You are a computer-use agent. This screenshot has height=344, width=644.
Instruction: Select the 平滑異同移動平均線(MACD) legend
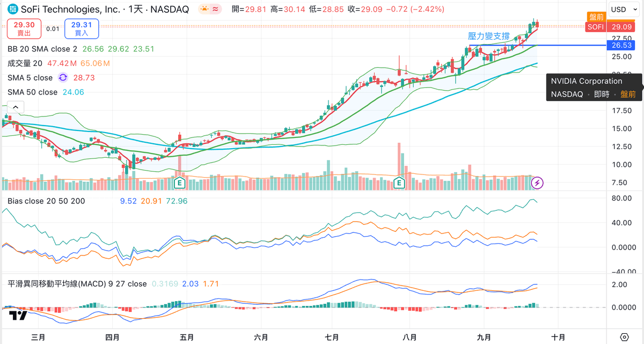click(77, 283)
